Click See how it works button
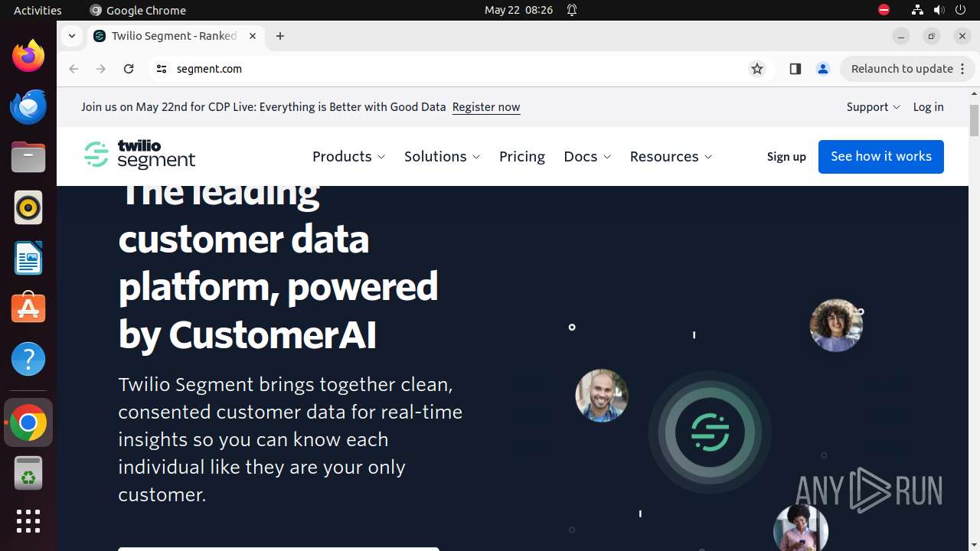The image size is (980, 551). pyautogui.click(x=881, y=157)
